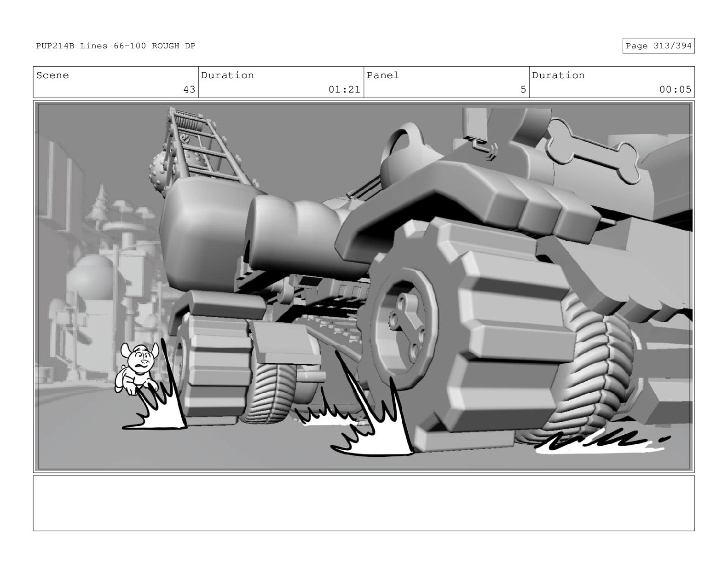This screenshot has width=728, height=564.
Task: Click the header text 'PUP214B Lines 66-100 ROUGH DP'
Action: [116, 46]
